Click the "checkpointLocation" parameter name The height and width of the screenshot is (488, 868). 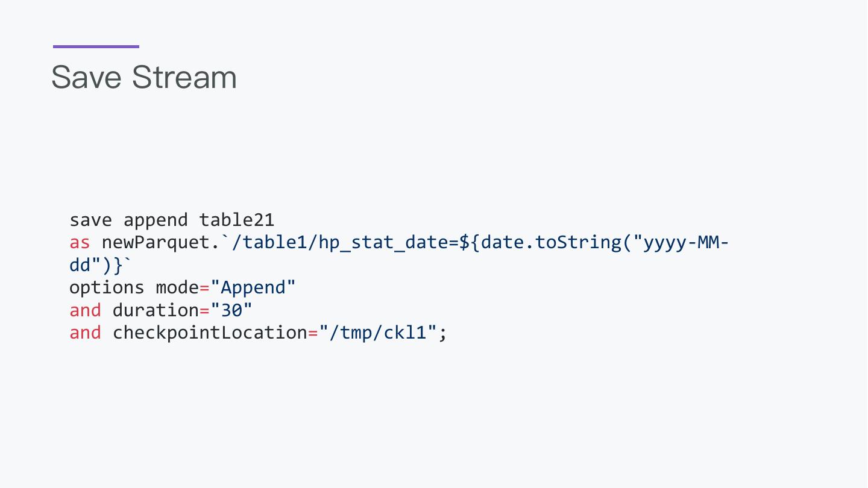pyautogui.click(x=210, y=333)
